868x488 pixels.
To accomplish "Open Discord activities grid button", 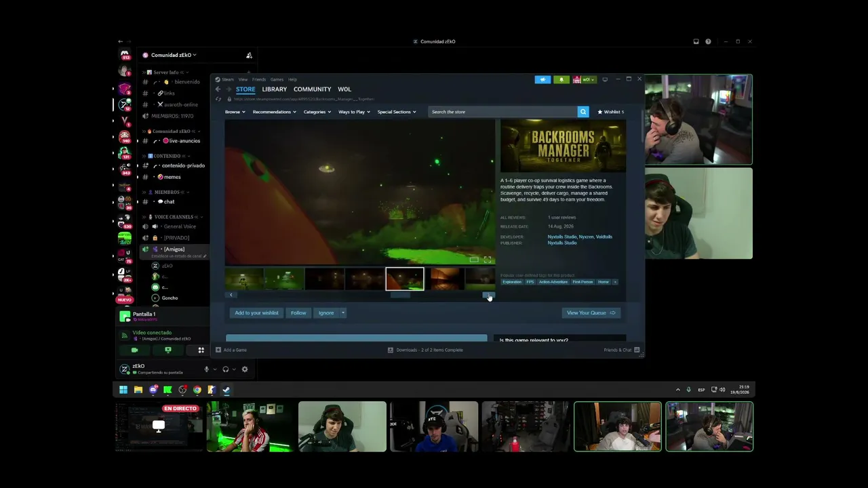I will [x=201, y=350].
